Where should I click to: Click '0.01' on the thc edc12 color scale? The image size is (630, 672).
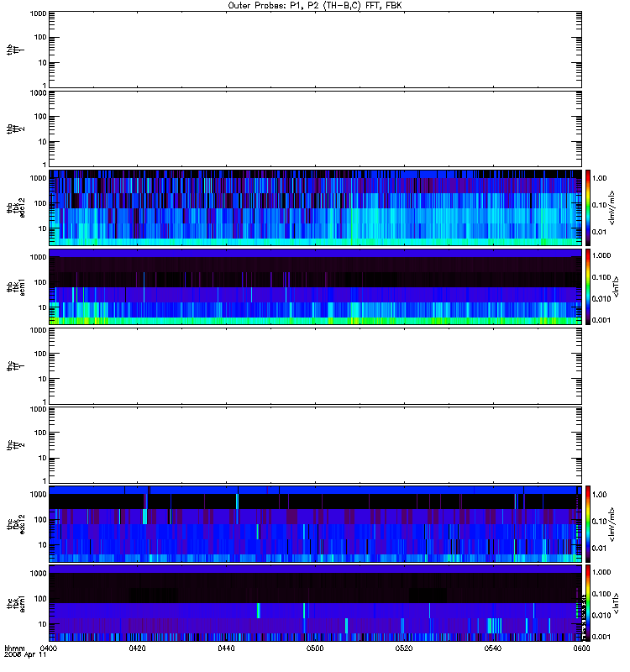click(x=599, y=549)
